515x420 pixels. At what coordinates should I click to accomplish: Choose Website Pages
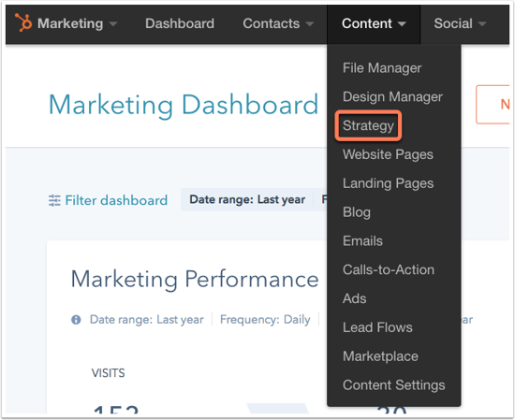coord(388,154)
